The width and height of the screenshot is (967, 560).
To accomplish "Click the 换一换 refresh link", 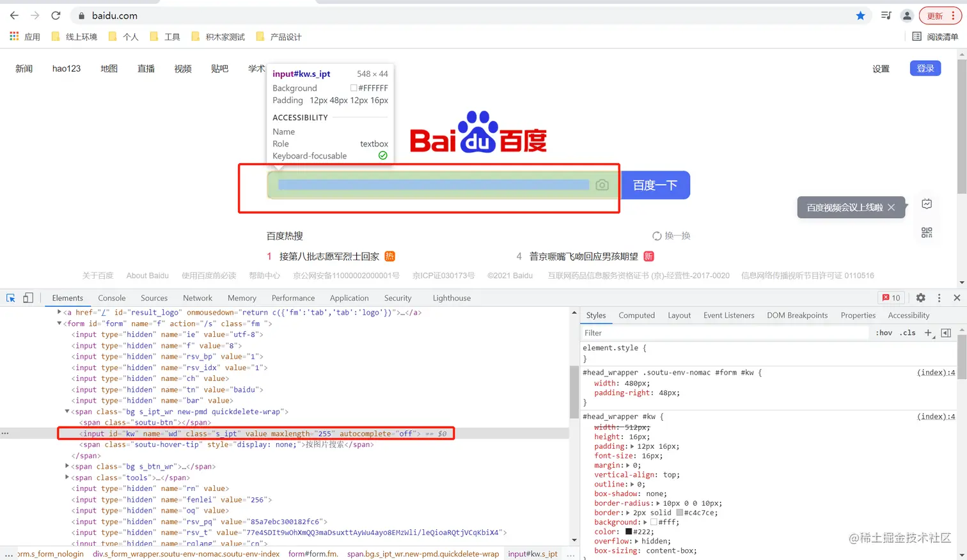I will click(672, 236).
